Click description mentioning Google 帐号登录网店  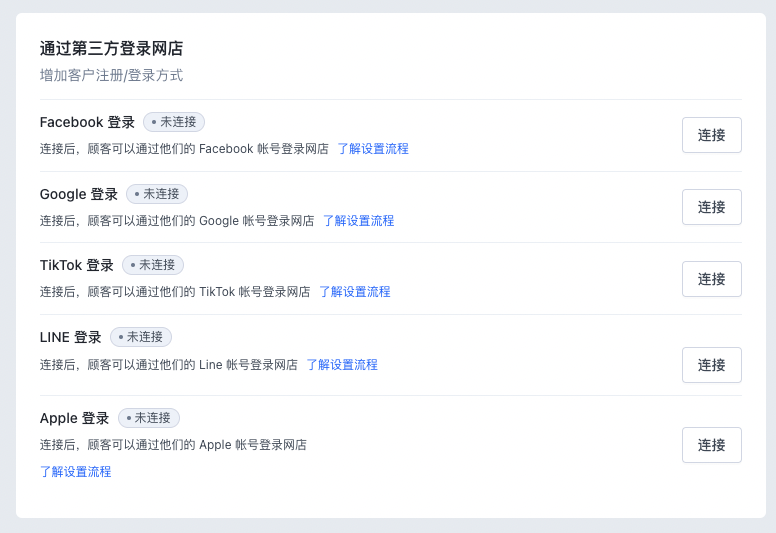(177, 221)
